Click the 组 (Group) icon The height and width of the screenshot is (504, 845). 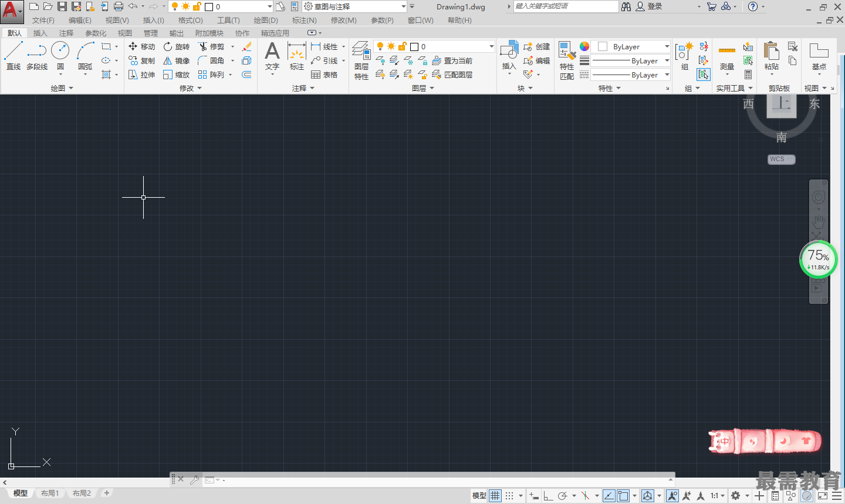(x=684, y=56)
